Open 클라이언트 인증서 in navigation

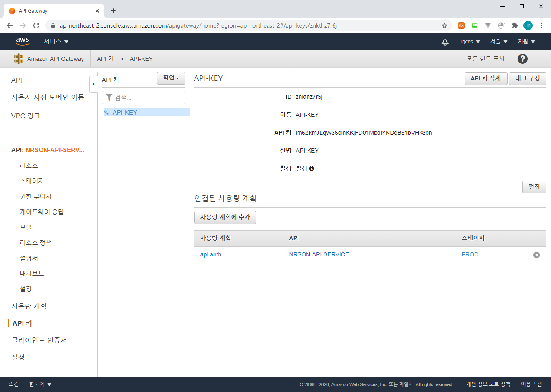[x=39, y=340]
